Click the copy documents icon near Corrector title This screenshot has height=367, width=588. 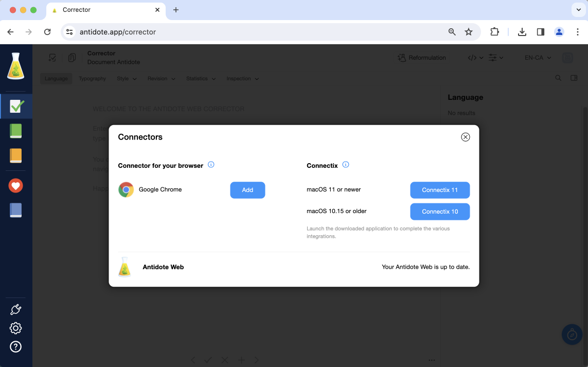pyautogui.click(x=72, y=58)
